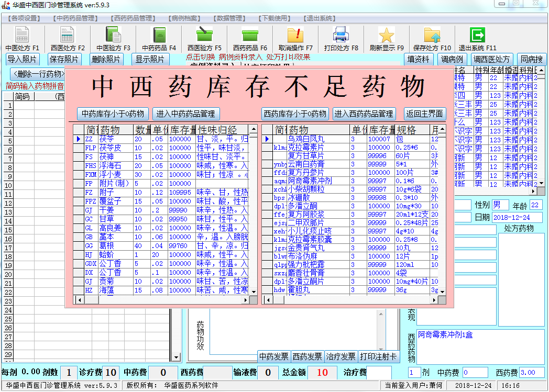Click the 输液费 input field

pos(268,373)
